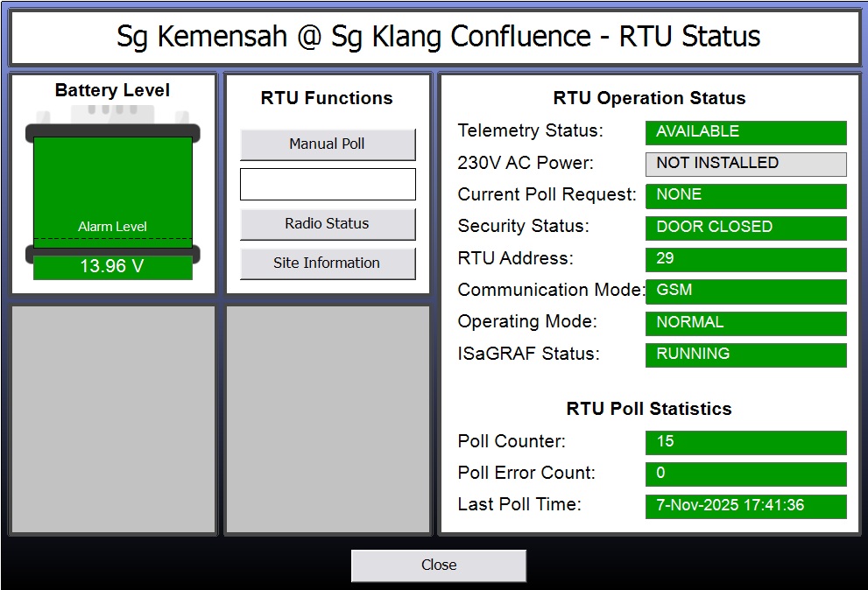Click the empty field below Manual Poll

328,185
